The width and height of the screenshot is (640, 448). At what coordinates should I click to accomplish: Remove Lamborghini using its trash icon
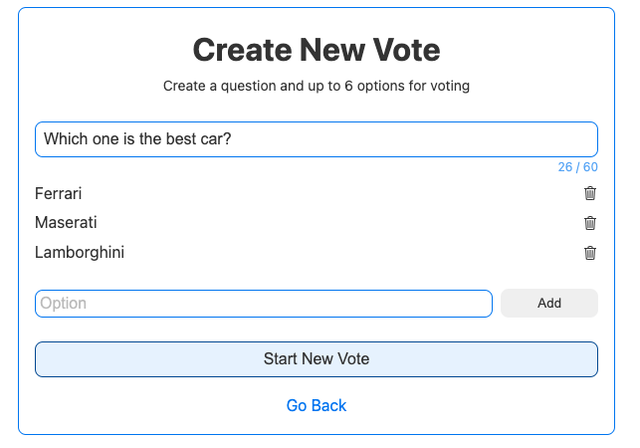pyautogui.click(x=590, y=253)
